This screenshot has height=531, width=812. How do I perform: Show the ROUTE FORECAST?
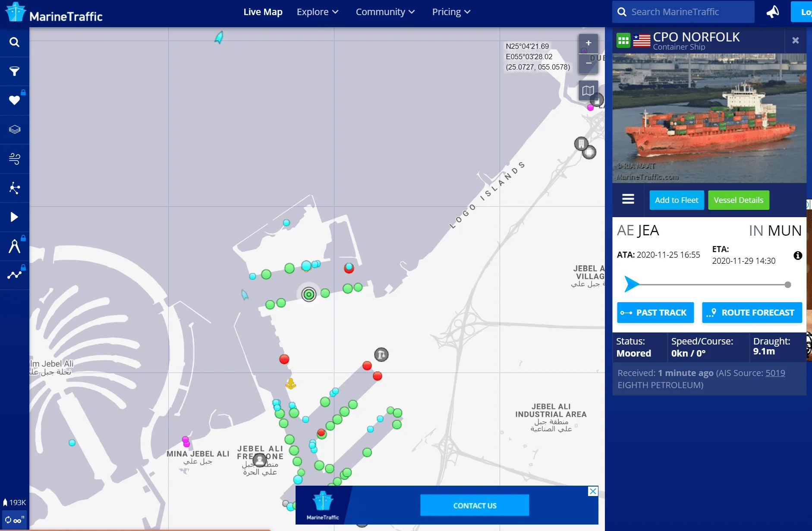tap(752, 313)
